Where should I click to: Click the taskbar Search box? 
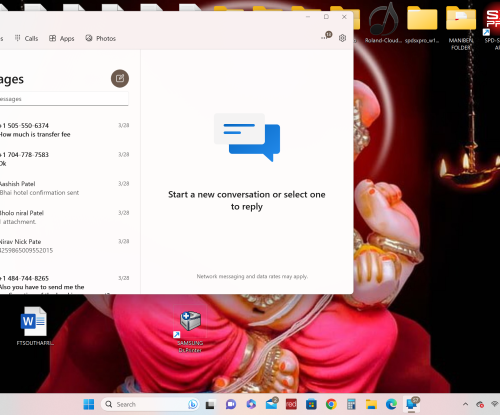click(x=150, y=404)
